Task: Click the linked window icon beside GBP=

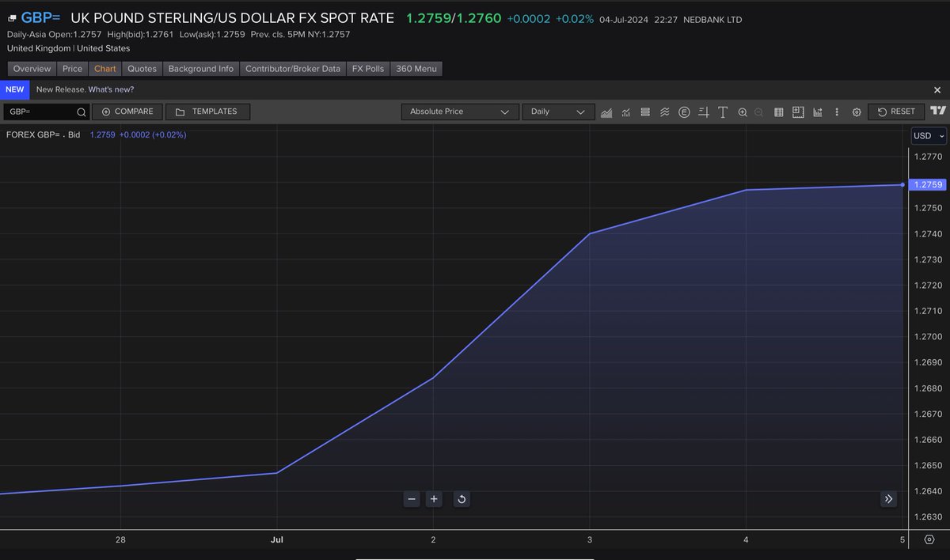Action: tap(12, 18)
